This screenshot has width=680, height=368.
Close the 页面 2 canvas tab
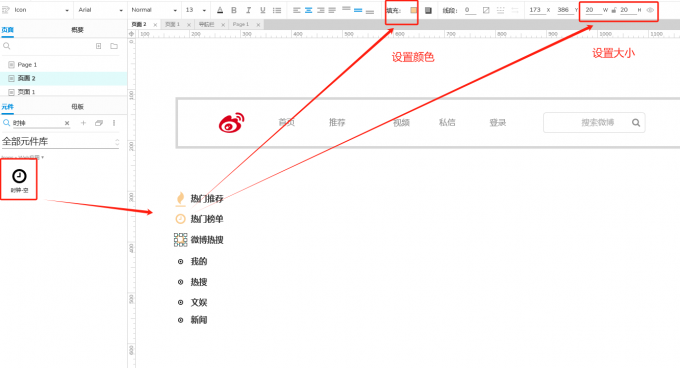(x=155, y=25)
